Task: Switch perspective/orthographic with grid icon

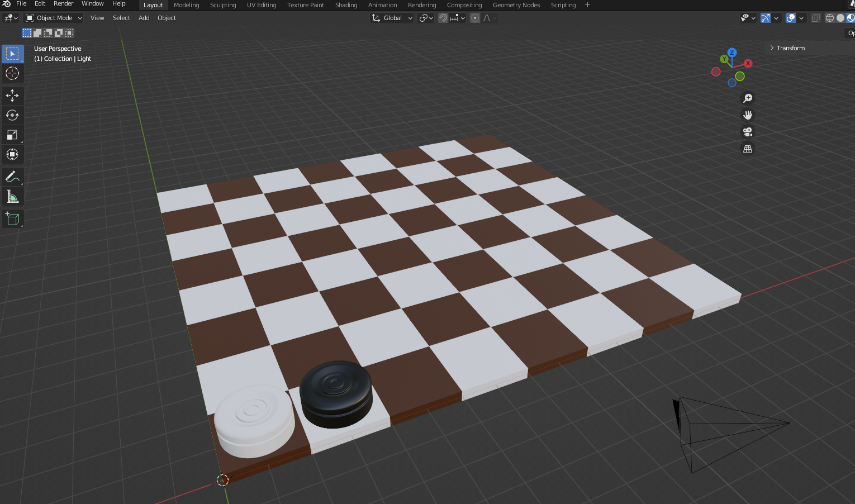Action: (x=748, y=149)
